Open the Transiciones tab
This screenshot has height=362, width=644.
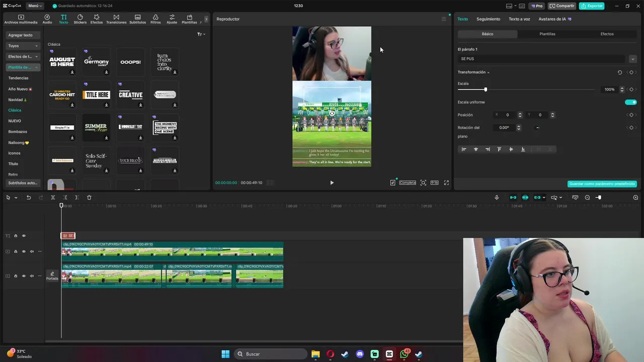[116, 19]
